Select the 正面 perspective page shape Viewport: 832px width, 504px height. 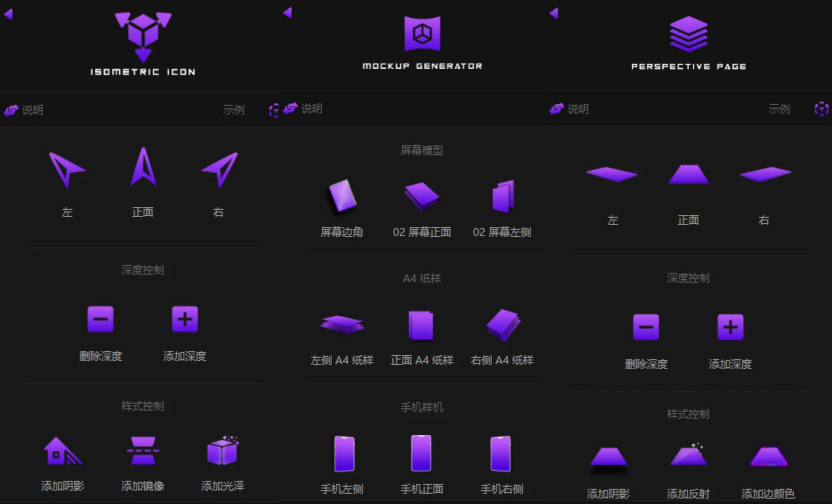point(688,174)
